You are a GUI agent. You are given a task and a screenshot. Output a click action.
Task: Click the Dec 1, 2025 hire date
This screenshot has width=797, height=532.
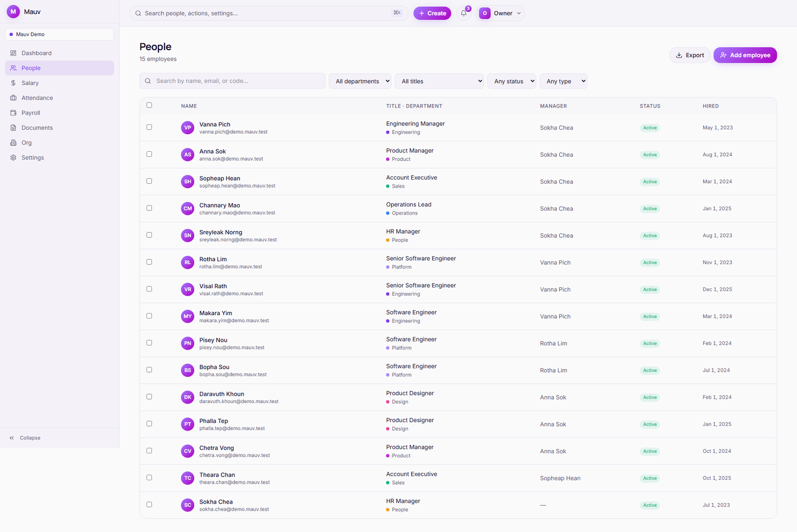coord(717,289)
